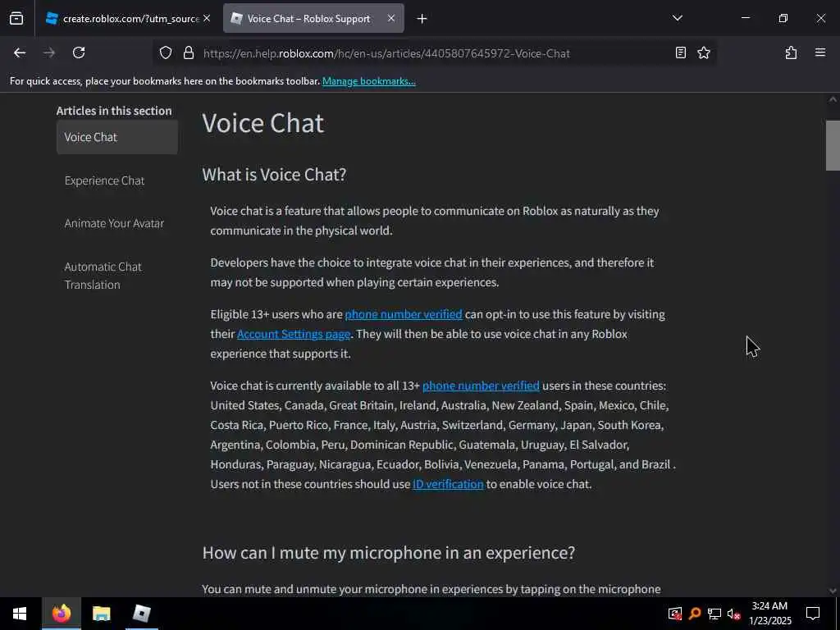Click the What is Voice Chat? heading

coord(274,175)
